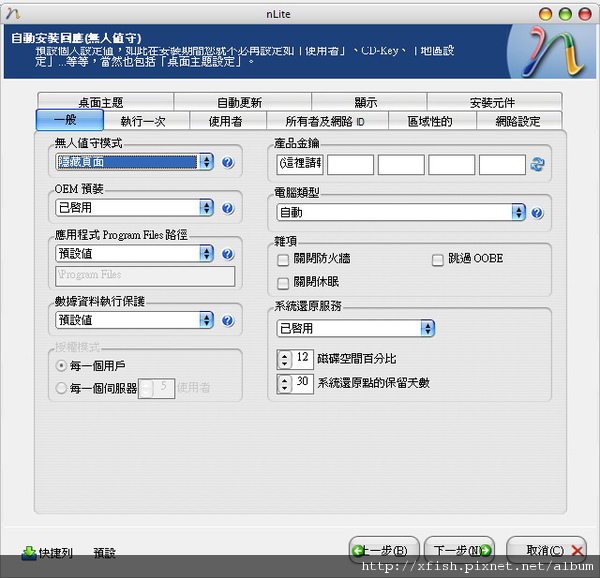
Task: Click the 快捷列 download icon
Action: pos(29,552)
